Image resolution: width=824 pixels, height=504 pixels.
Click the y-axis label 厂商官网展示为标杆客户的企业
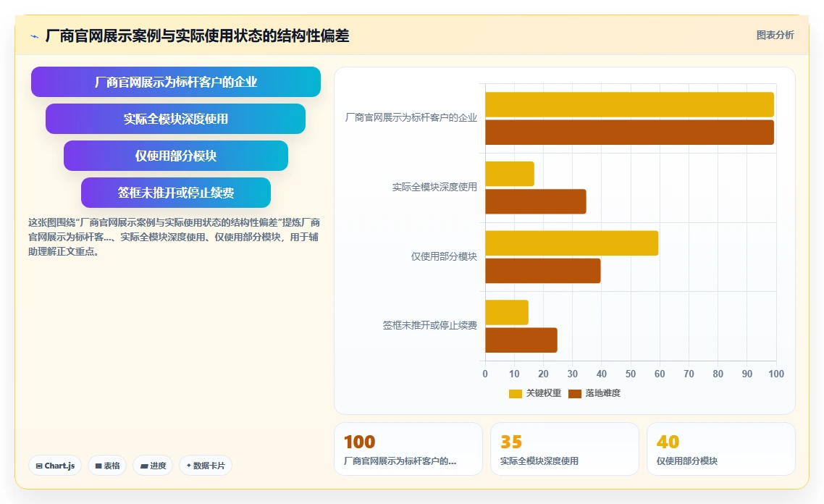tap(411, 118)
